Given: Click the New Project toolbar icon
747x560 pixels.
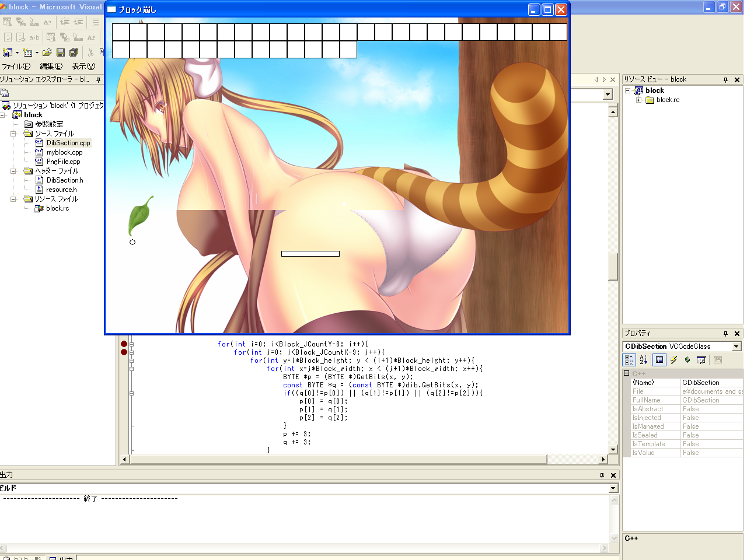Looking at the screenshot, I should point(8,52).
